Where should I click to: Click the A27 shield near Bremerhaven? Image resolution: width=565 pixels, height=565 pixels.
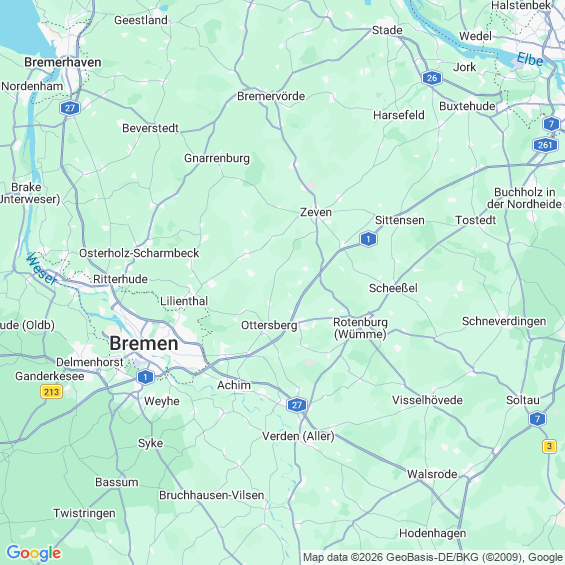click(x=70, y=108)
